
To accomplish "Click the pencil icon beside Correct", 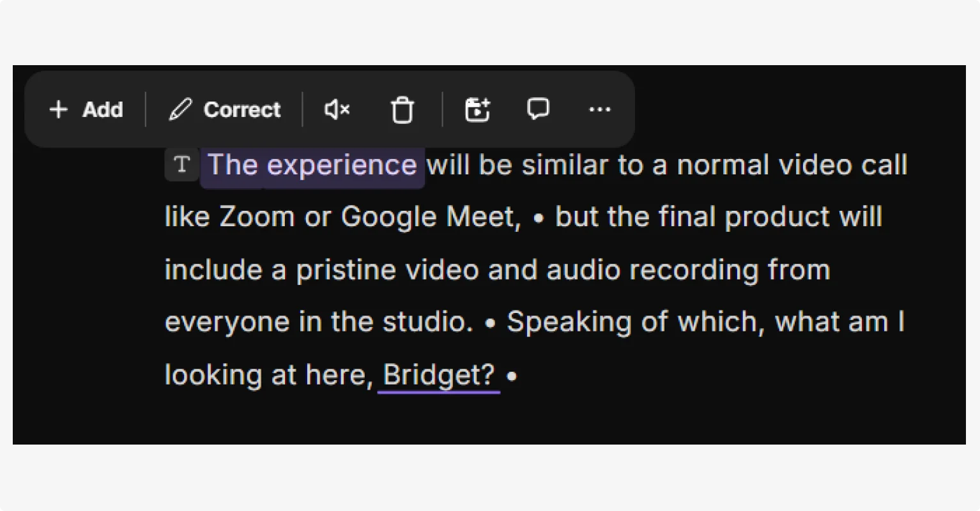I will (x=181, y=109).
